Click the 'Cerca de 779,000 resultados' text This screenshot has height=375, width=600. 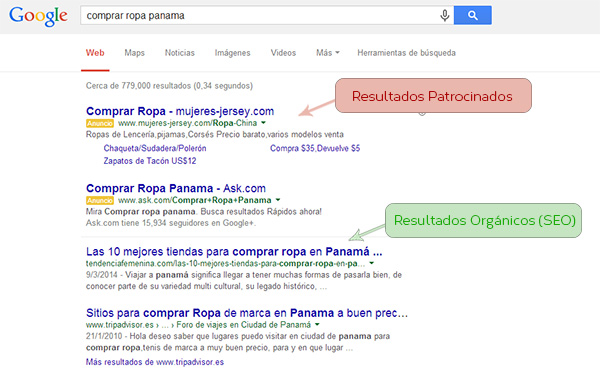coord(169,86)
